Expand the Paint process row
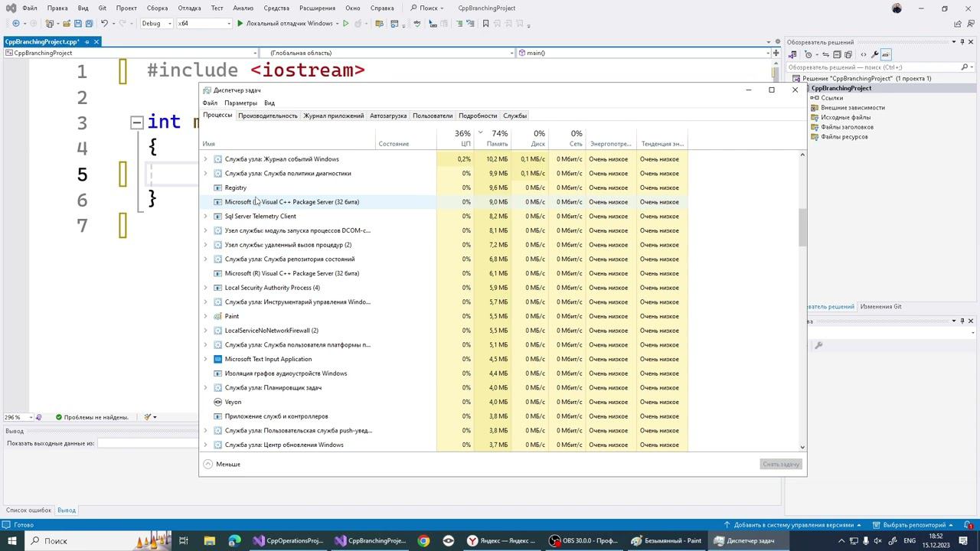 pyautogui.click(x=205, y=316)
